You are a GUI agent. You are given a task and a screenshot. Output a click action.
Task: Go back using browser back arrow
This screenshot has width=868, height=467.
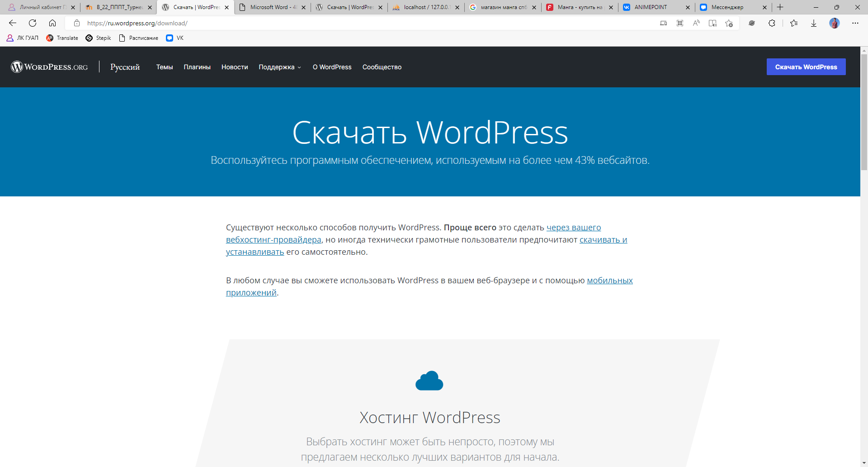13,23
